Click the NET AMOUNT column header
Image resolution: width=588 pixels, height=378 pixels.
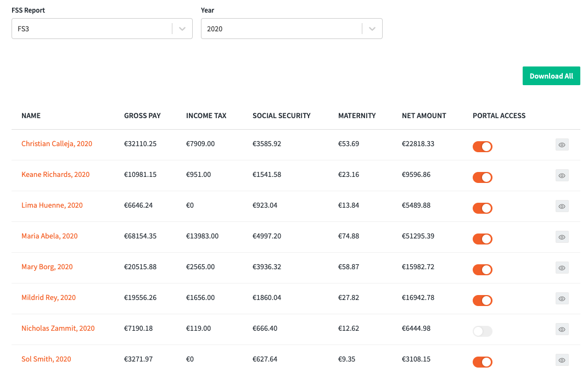tap(424, 115)
